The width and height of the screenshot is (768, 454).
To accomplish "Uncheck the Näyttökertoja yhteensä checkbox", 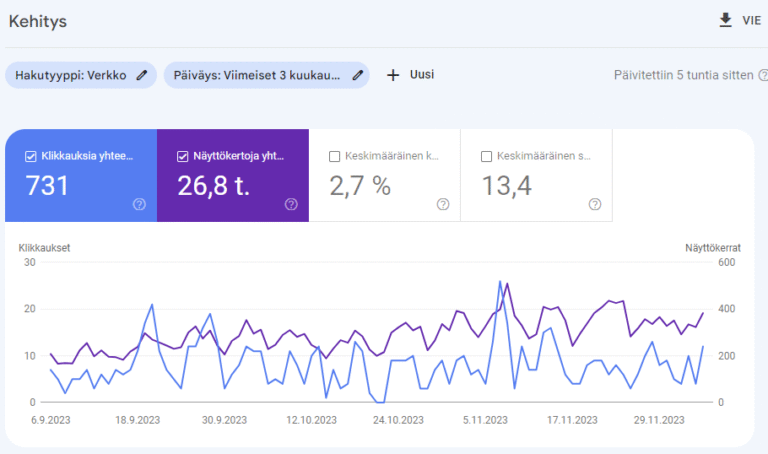I will click(x=182, y=156).
